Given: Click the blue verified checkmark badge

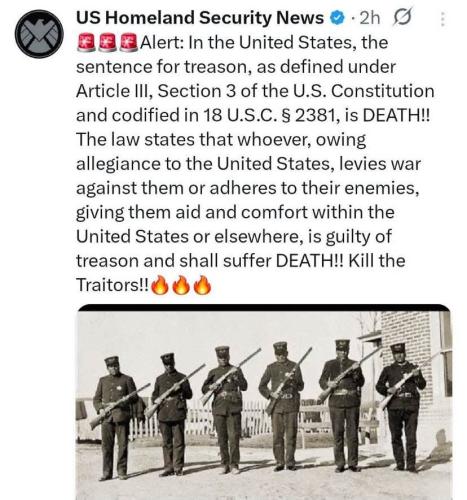Looking at the screenshot, I should (338, 18).
